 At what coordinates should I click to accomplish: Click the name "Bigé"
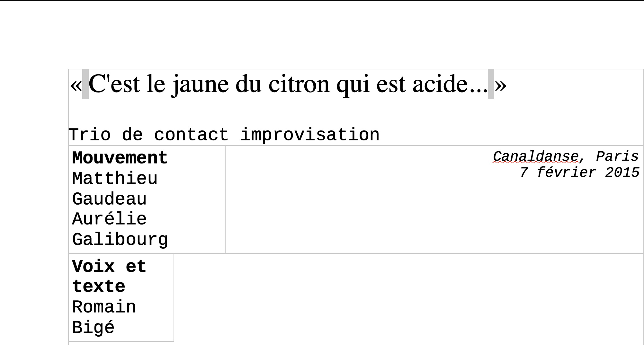coord(93,328)
